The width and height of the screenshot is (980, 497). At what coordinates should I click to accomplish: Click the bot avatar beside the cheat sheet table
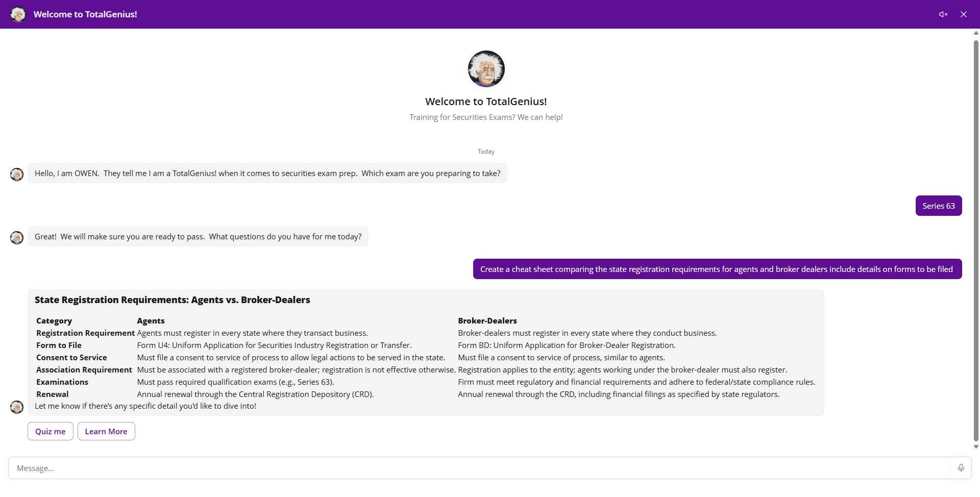pos(17,407)
